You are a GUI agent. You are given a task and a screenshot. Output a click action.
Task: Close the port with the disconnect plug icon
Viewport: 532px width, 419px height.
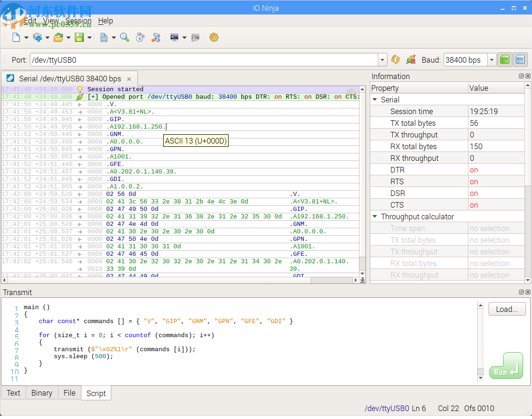[411, 60]
